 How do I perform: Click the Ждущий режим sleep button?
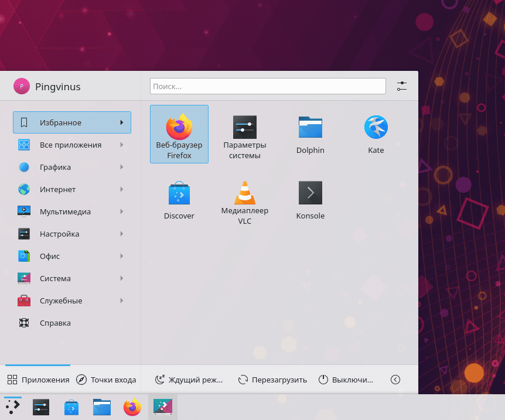tap(189, 380)
